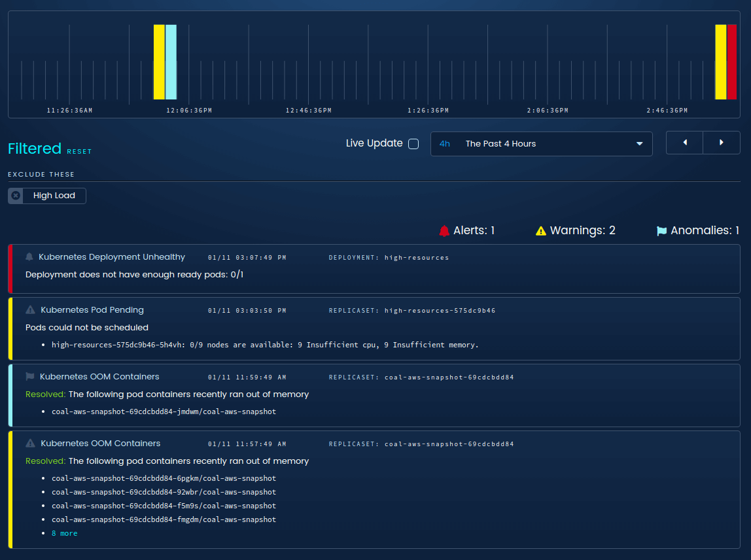Remove the High Load exclusion filter
Viewport: 751px width, 560px height.
pyautogui.click(x=14, y=195)
